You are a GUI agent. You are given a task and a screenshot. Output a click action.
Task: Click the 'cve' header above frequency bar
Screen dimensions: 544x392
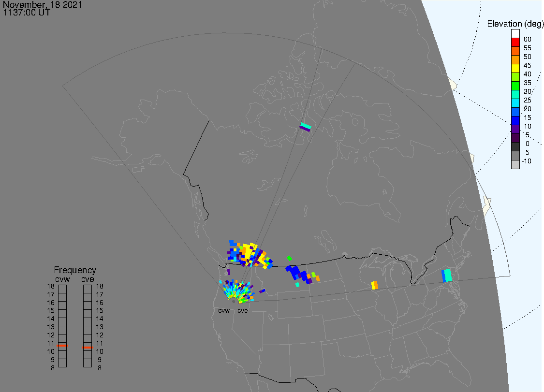coord(88,279)
